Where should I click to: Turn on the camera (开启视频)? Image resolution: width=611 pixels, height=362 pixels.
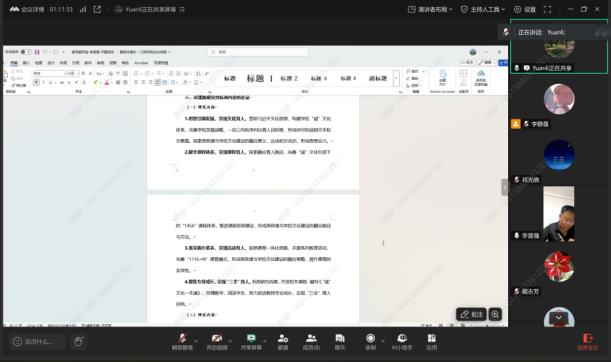[x=217, y=342]
